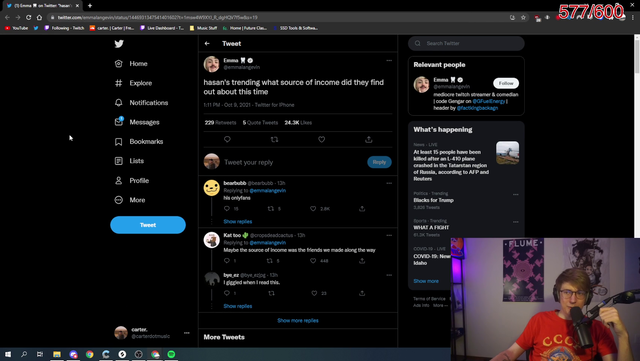Click Show more under What's happening

click(x=426, y=281)
